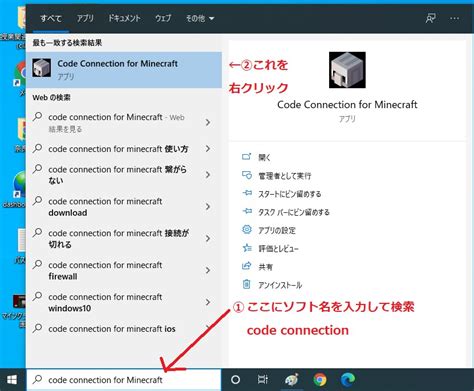Switch to the アプリ tab
Viewport: 474px width, 391px height.
85,18
